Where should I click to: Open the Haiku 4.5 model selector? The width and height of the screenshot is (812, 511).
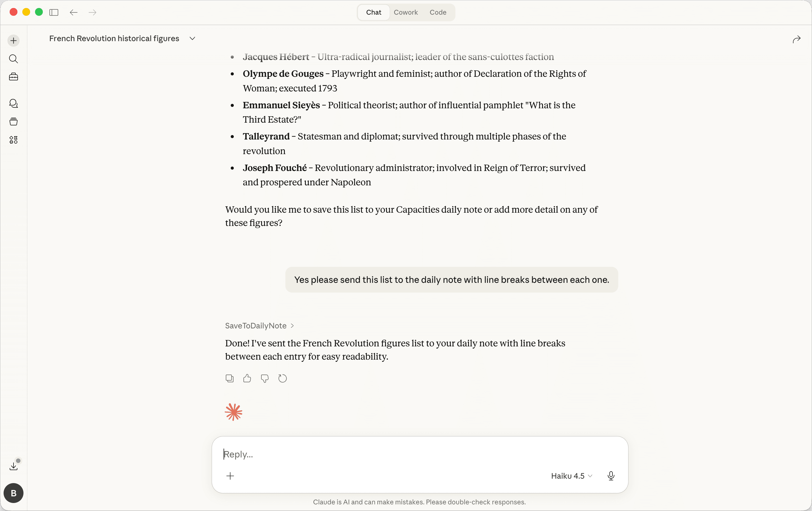tap(571, 476)
